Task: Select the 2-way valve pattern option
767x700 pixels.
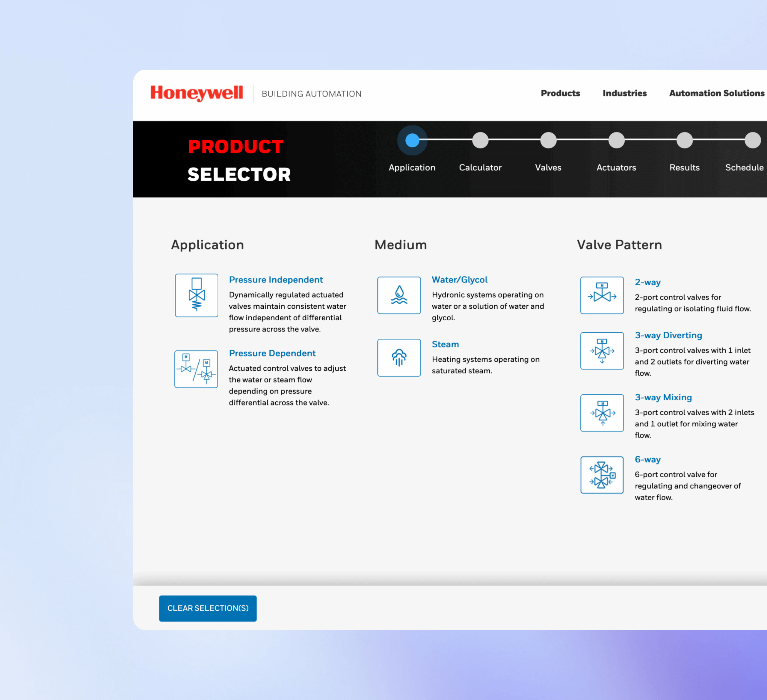Action: point(647,282)
